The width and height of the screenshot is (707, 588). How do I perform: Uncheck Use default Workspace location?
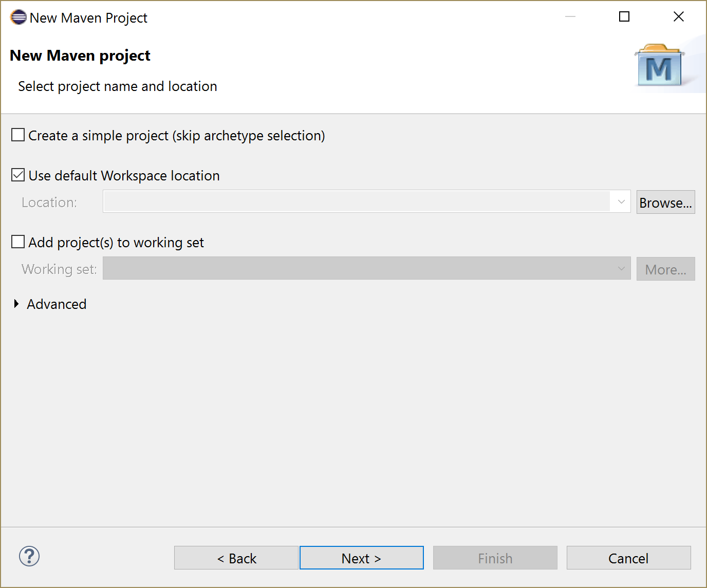[x=18, y=175]
